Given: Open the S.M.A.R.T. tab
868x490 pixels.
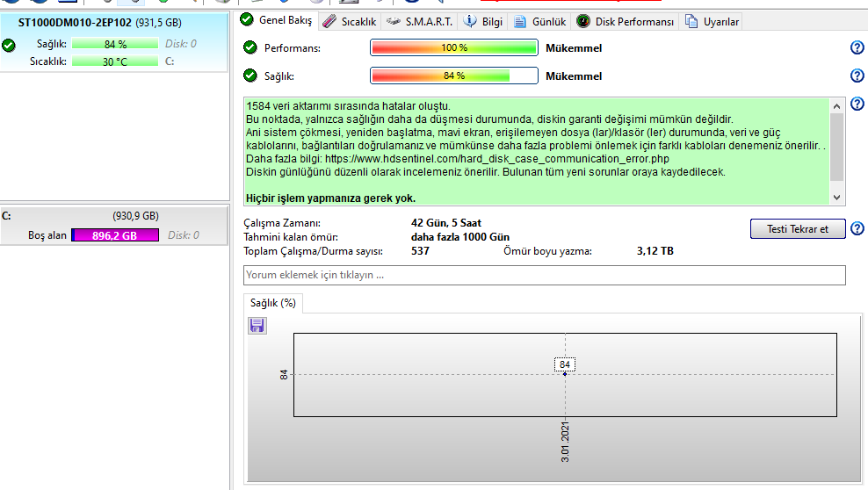Looking at the screenshot, I should (420, 22).
